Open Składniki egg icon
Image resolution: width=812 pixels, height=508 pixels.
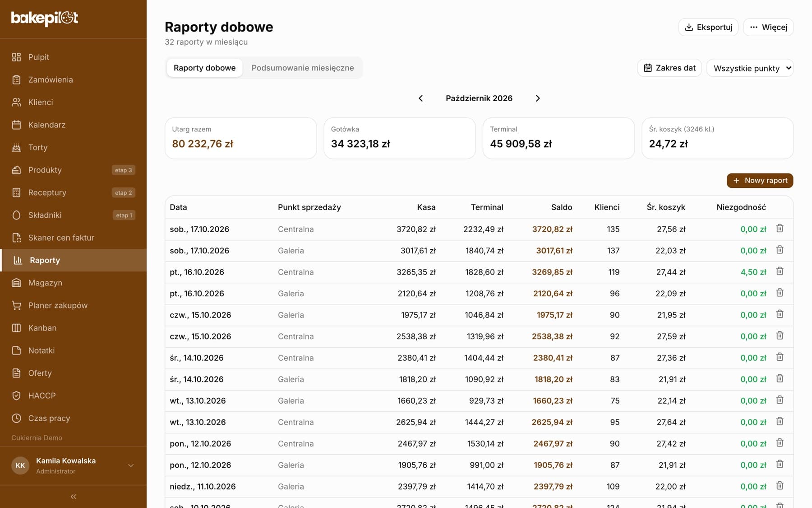click(17, 215)
